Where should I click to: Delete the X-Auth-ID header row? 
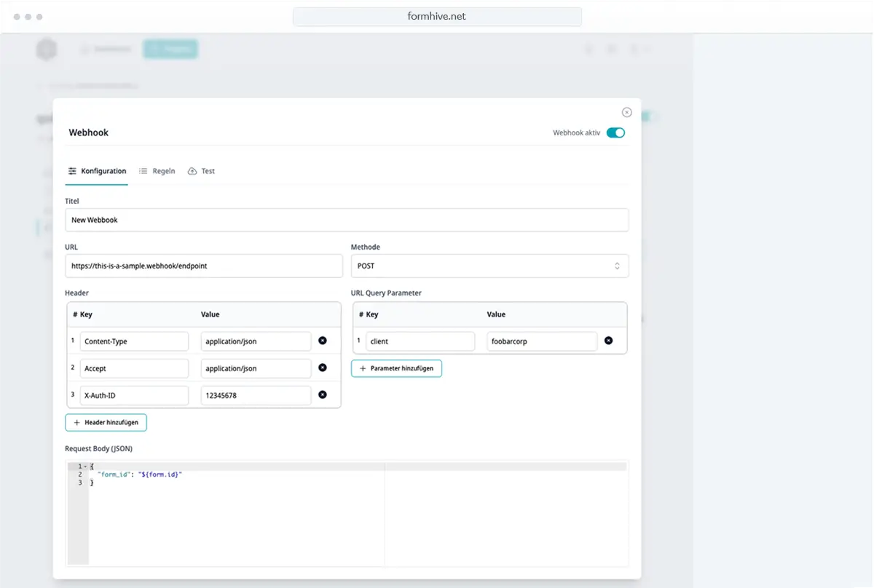tap(323, 394)
